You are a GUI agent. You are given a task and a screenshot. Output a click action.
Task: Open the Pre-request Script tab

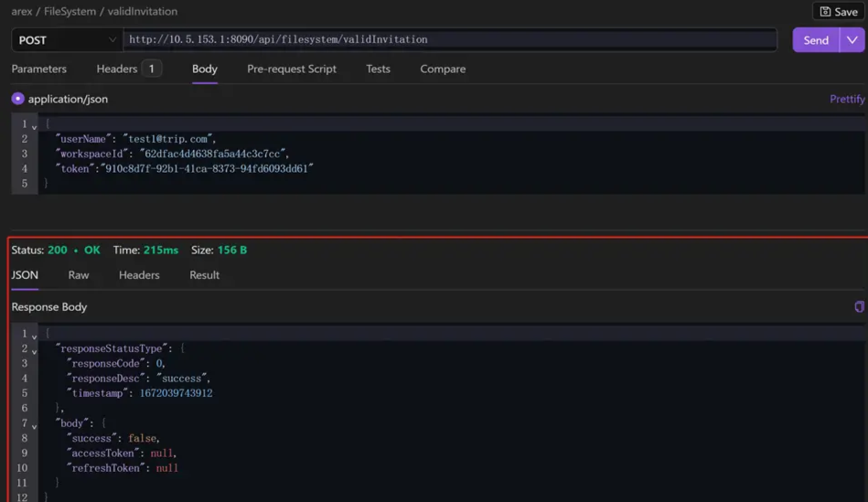pos(291,69)
